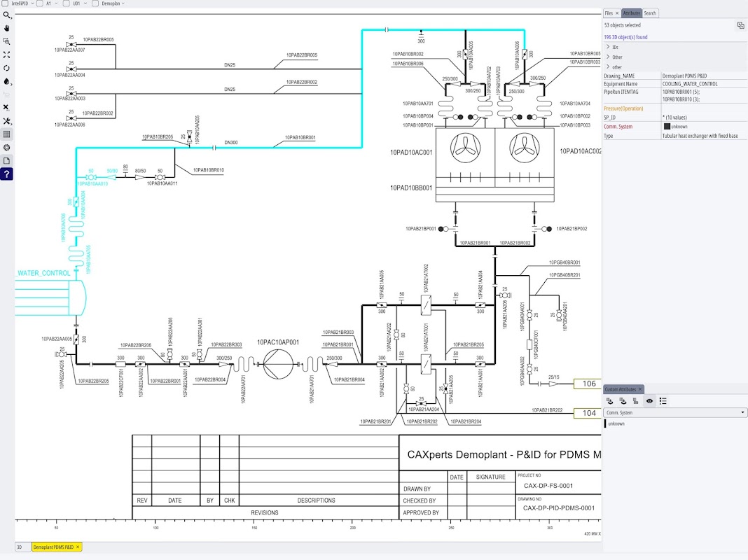
Task: Toggle the eye visibility in Custom Attributes
Action: tap(649, 401)
